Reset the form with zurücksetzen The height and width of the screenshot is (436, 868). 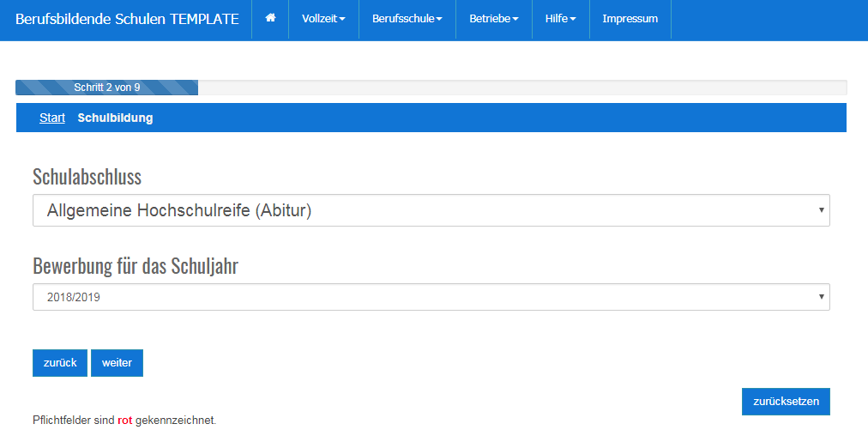point(786,402)
